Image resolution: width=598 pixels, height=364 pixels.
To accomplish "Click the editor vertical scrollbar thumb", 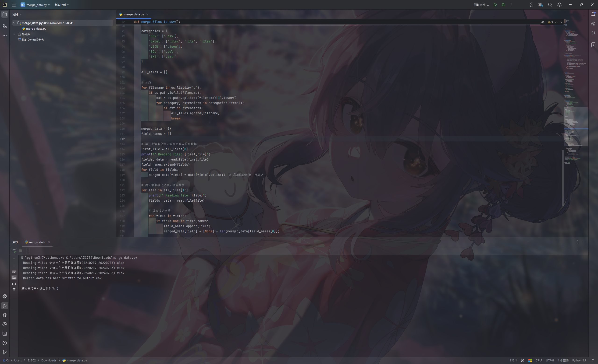I will pyautogui.click(x=563, y=178).
